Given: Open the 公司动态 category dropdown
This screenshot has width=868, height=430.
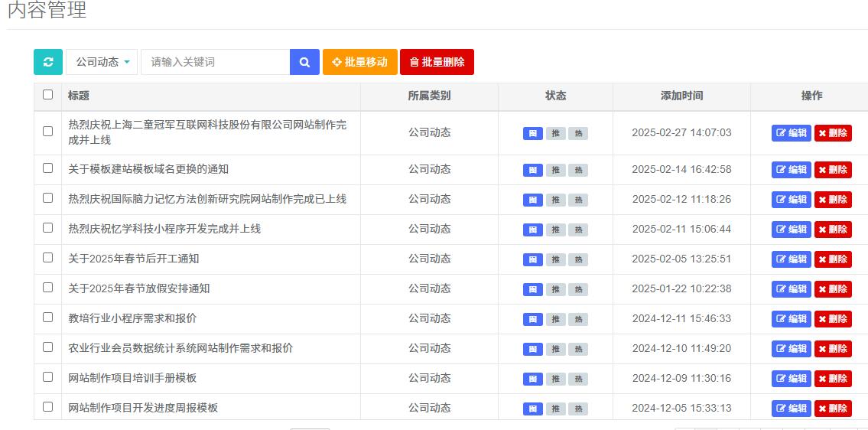Looking at the screenshot, I should [102, 62].
